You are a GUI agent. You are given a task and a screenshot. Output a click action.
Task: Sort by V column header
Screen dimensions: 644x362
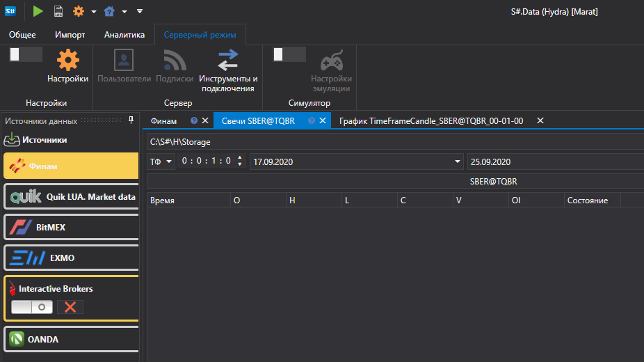[x=481, y=200]
